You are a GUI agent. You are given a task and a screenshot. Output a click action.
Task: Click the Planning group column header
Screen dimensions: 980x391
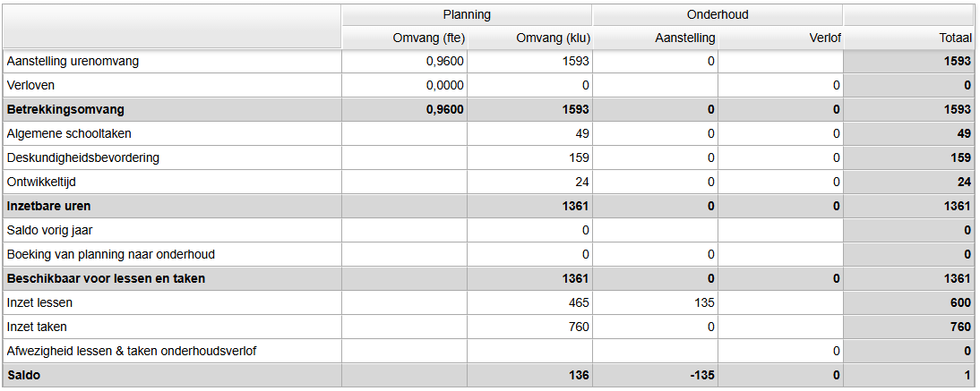tap(467, 14)
